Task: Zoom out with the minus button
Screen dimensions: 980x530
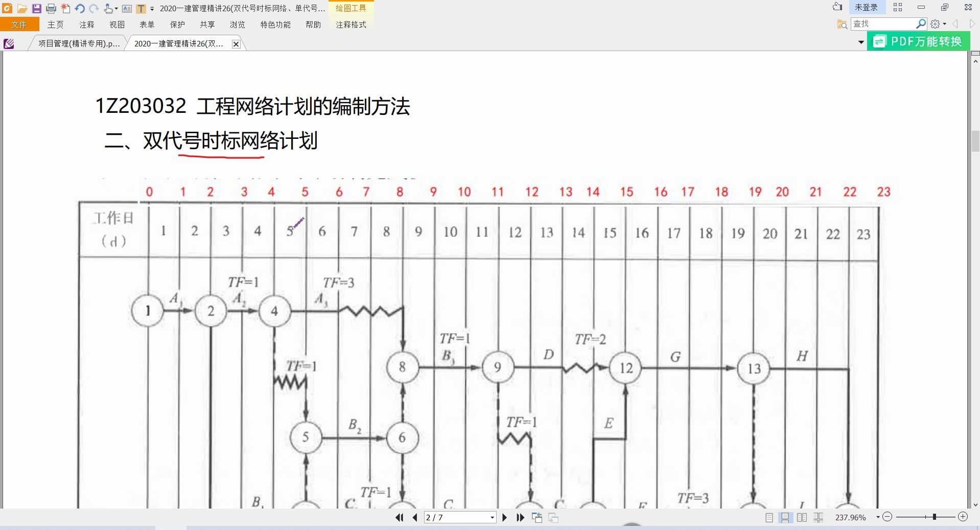Action: coord(888,517)
